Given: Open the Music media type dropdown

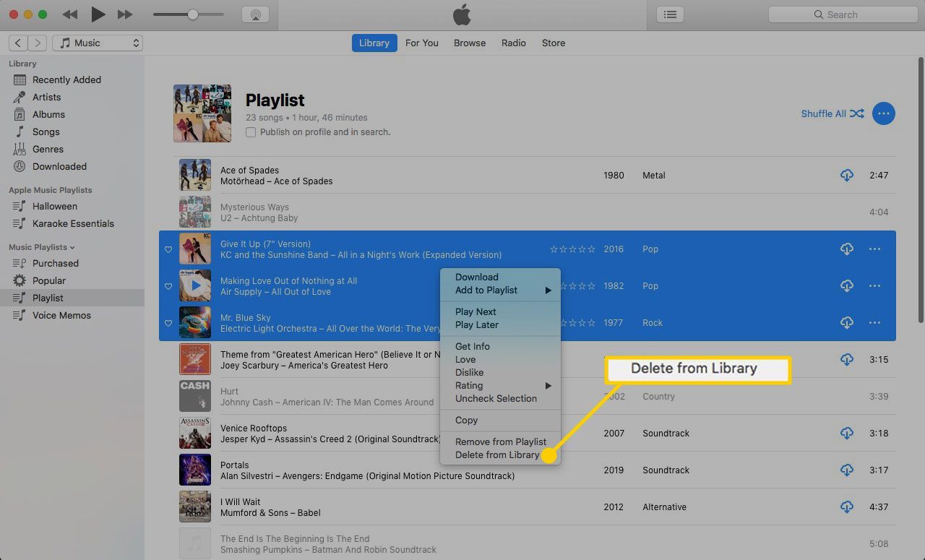Looking at the screenshot, I should (98, 43).
